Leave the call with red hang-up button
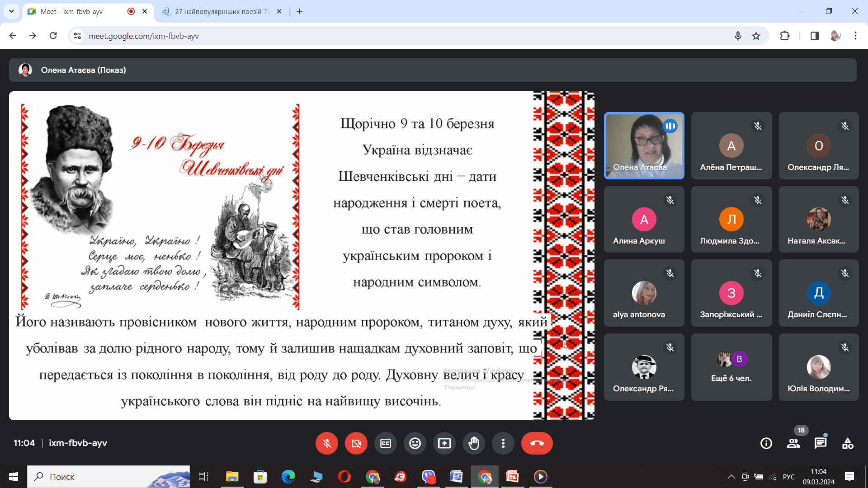Screen dimensions: 868x488 coord(537,443)
